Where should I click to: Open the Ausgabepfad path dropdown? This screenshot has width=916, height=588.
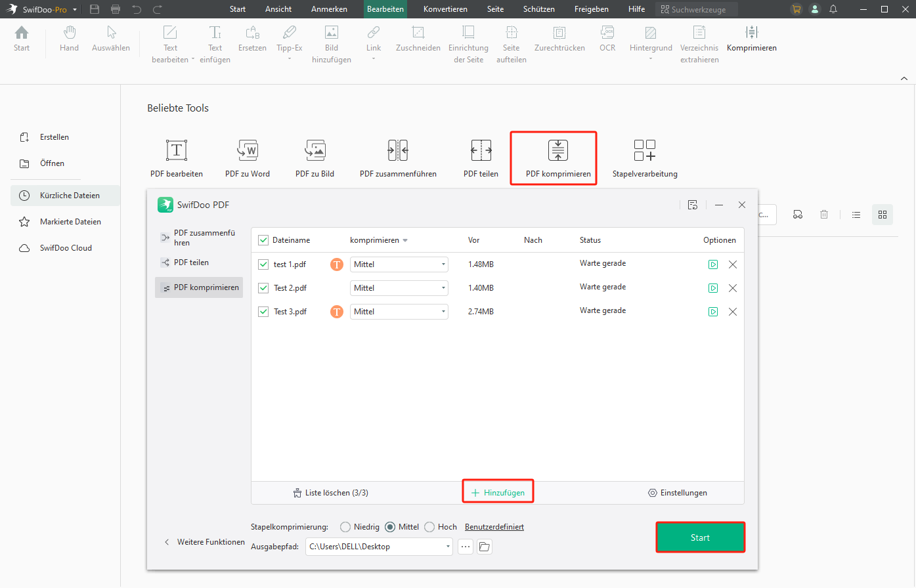pyautogui.click(x=448, y=547)
